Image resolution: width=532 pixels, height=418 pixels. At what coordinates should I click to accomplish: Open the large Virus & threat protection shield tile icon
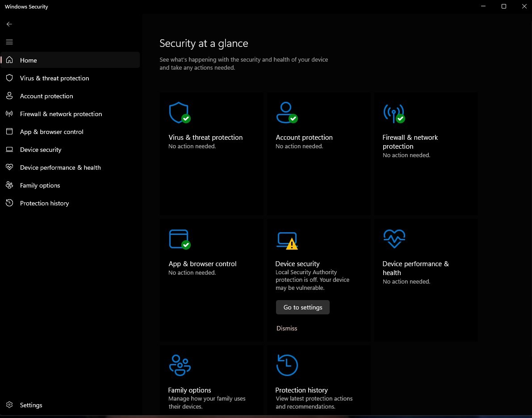pyautogui.click(x=180, y=113)
